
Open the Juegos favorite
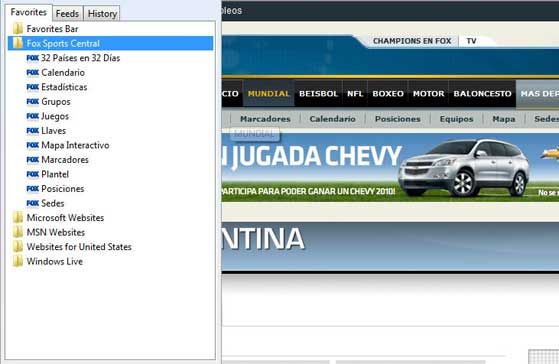click(55, 116)
